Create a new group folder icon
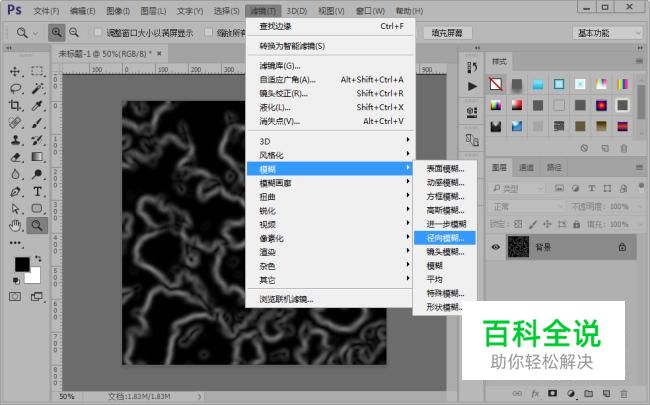The height and width of the screenshot is (405, 650). click(588, 393)
